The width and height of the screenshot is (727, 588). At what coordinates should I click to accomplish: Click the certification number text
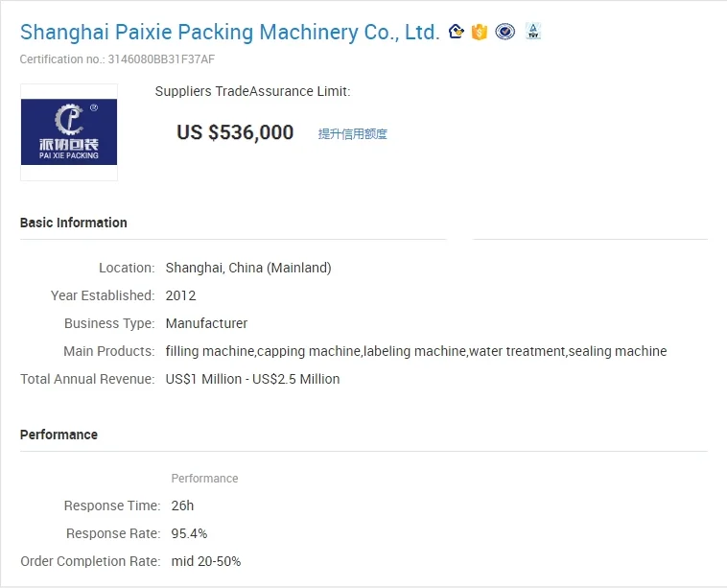pos(117,59)
